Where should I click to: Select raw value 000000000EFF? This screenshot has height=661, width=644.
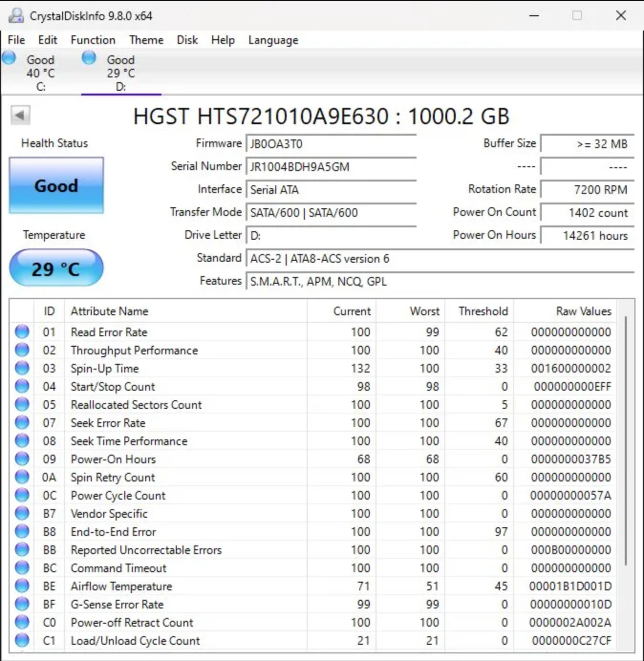[x=572, y=386]
